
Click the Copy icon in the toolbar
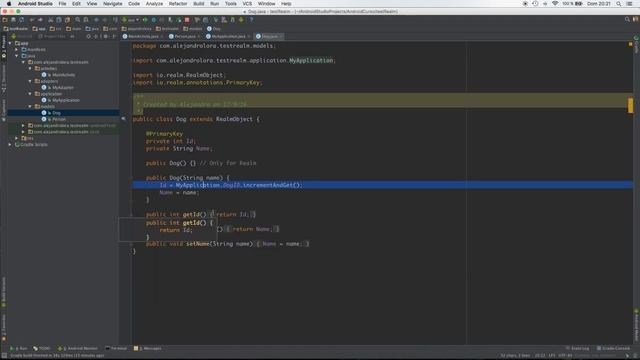(58, 20)
